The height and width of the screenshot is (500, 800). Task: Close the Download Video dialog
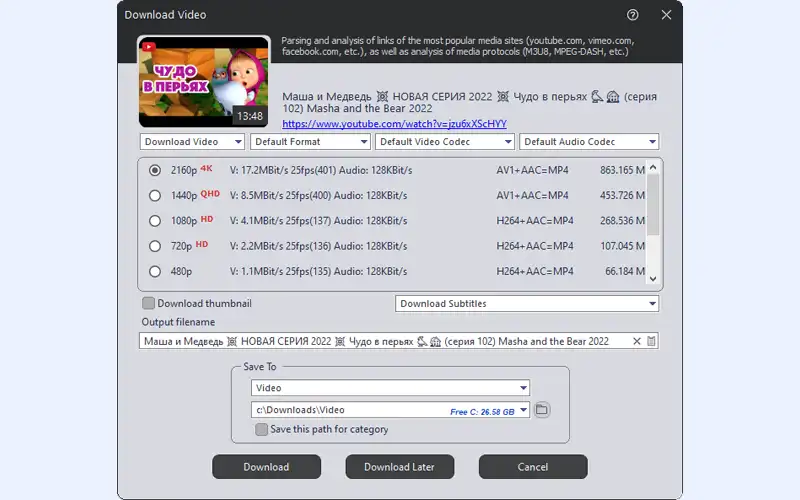666,15
